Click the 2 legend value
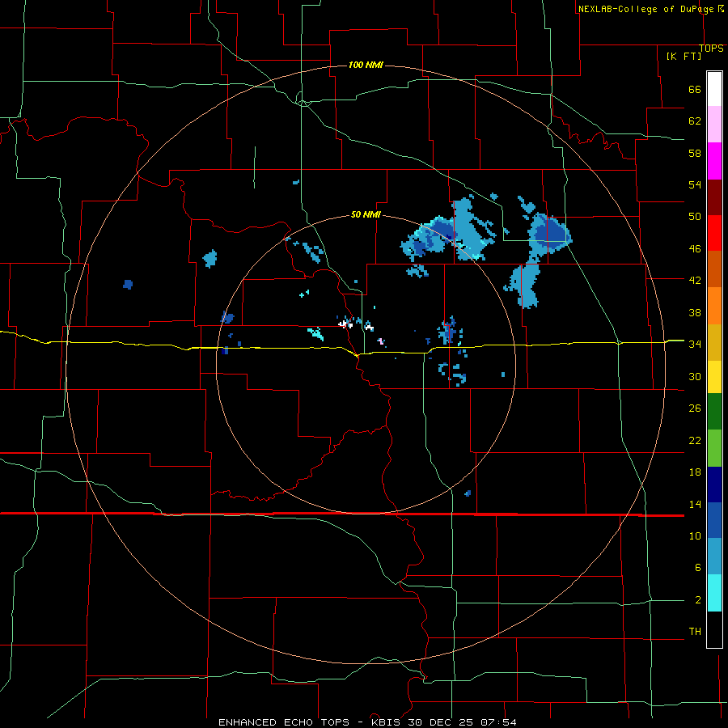Image resolution: width=728 pixels, height=728 pixels. pyautogui.click(x=698, y=599)
